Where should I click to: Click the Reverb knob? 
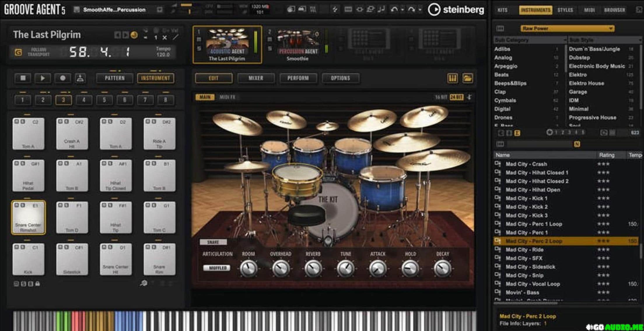coord(313,268)
